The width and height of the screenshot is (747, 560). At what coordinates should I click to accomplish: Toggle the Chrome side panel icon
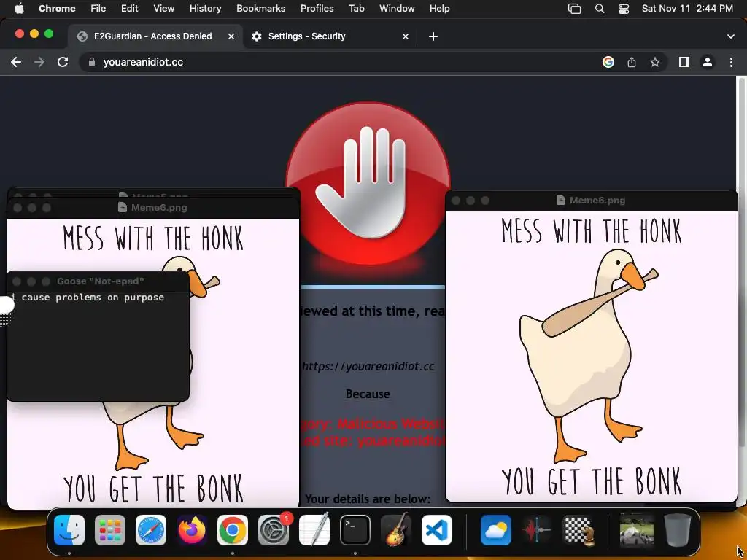click(x=684, y=62)
